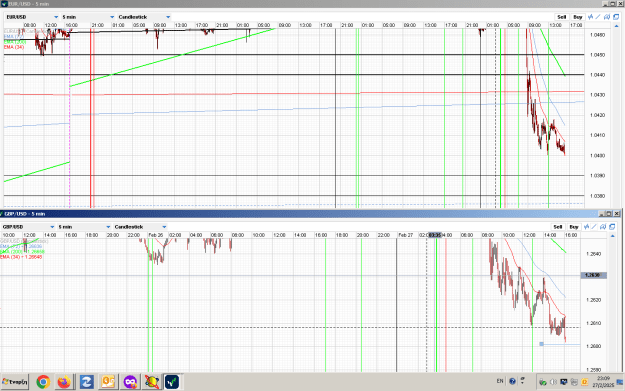Click the 1.0440 price label on EUR/USD axis

[597, 75]
